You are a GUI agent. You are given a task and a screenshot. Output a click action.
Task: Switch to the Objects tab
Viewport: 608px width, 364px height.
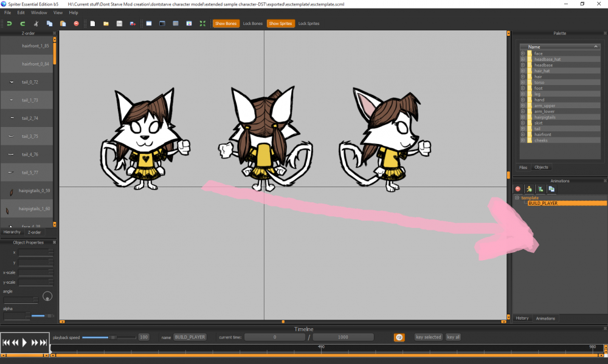(541, 168)
